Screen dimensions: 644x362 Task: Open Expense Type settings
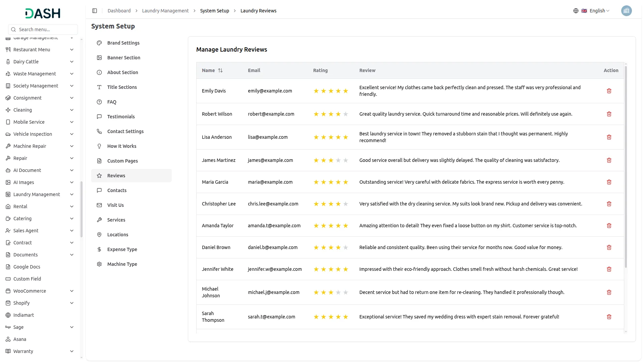(x=131, y=249)
